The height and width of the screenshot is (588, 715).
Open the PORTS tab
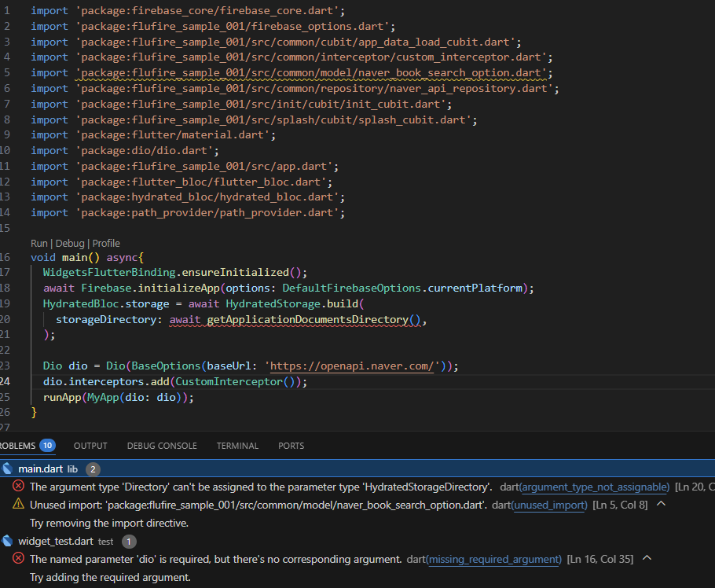pyautogui.click(x=291, y=446)
